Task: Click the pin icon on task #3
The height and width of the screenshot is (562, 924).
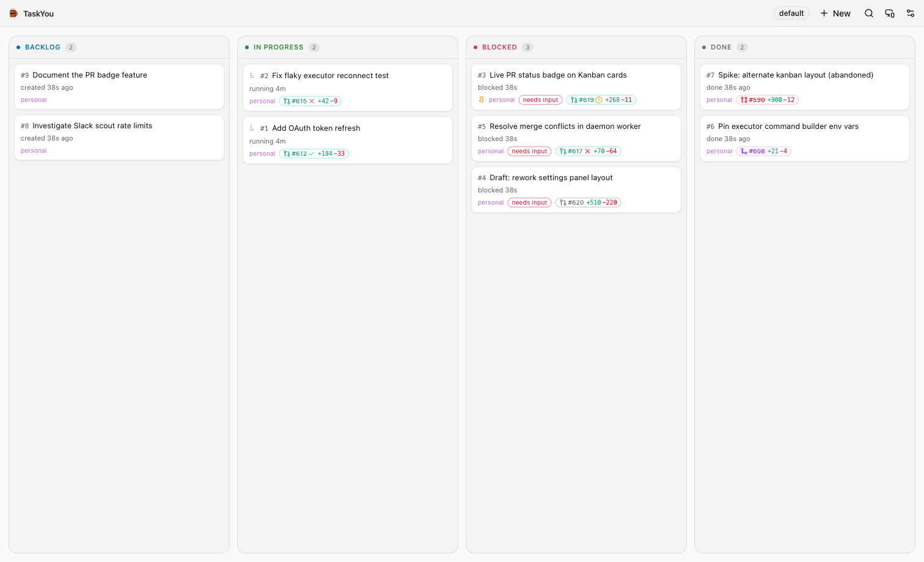Action: (482, 100)
